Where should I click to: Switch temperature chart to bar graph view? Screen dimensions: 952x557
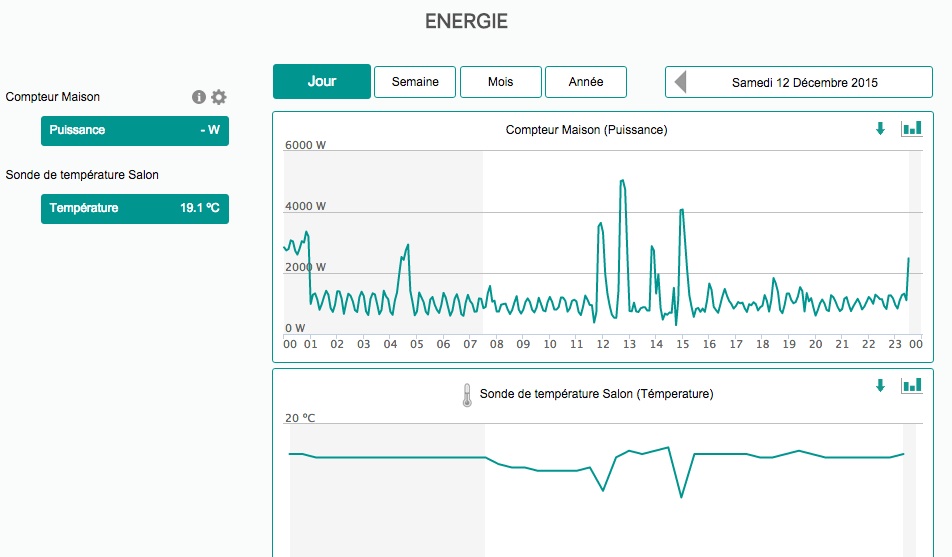[x=911, y=385]
